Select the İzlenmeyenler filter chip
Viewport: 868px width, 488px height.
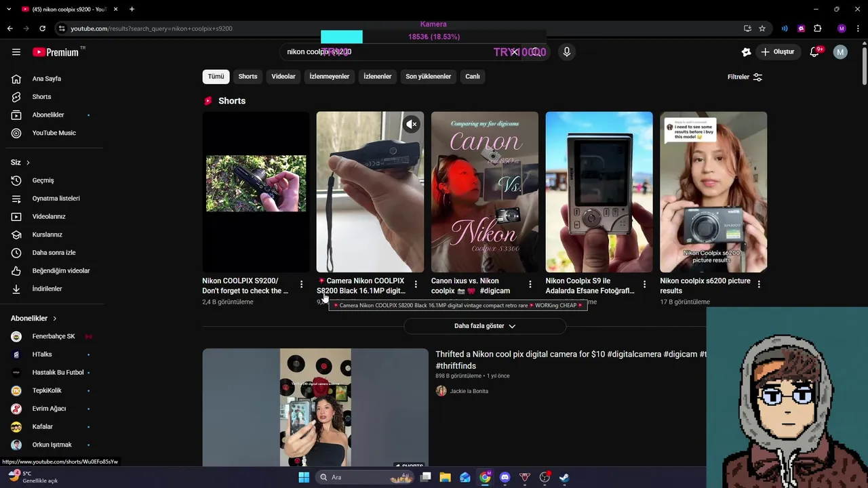[330, 77]
